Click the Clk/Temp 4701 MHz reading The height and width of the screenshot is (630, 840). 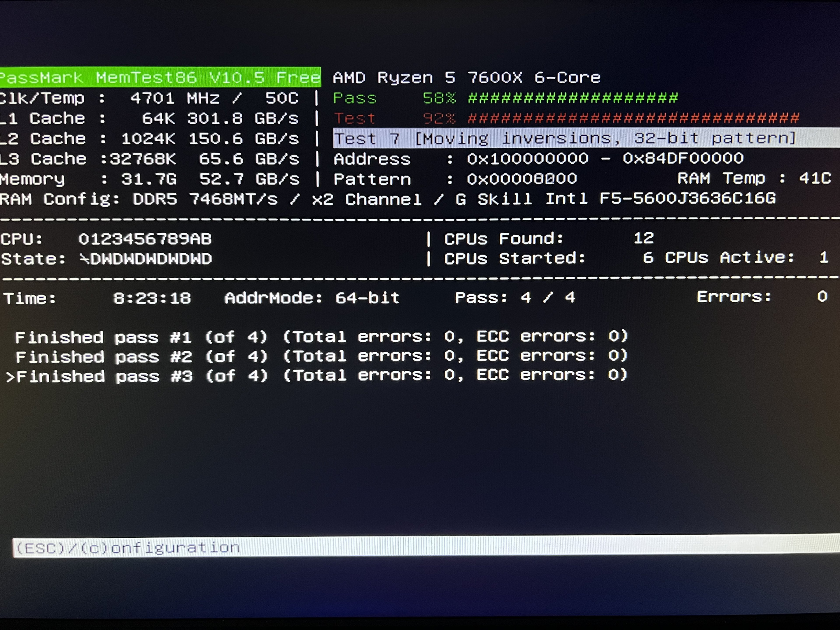click(175, 98)
